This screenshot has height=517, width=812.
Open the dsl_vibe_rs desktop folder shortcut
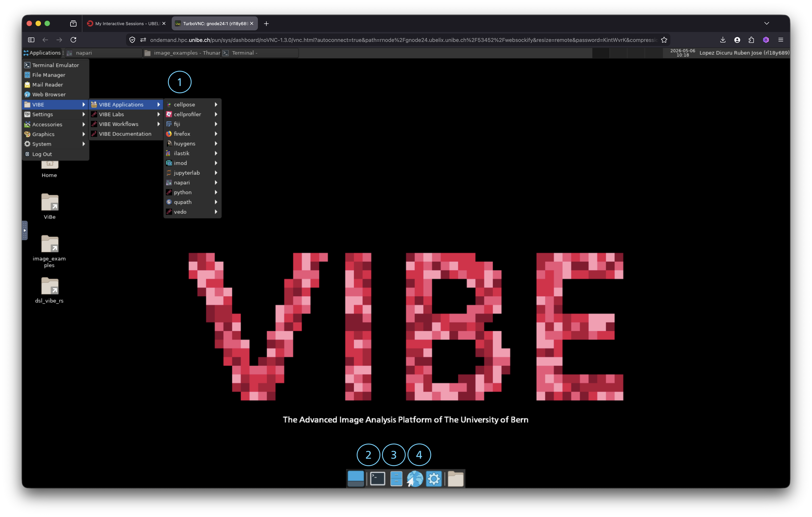[49, 290]
